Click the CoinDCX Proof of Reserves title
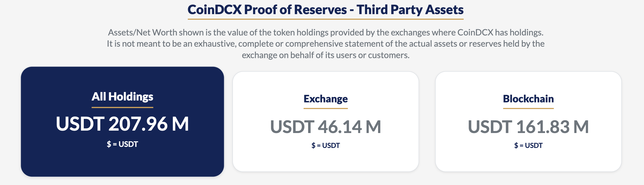 (326, 10)
